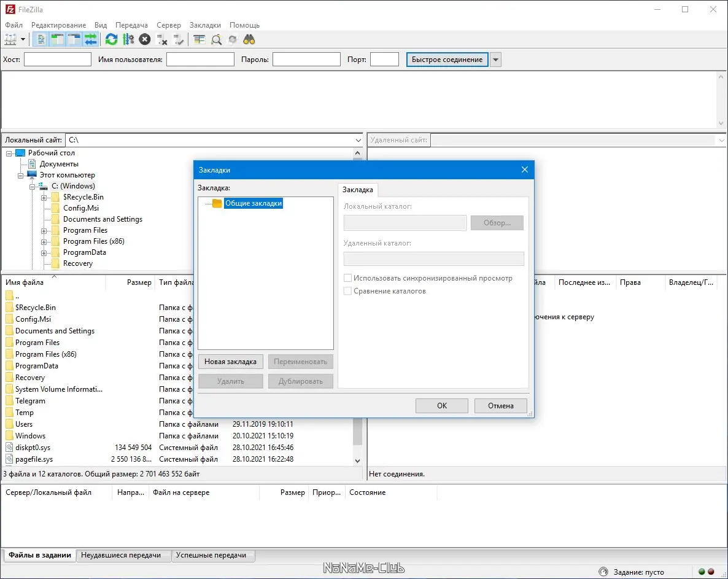Open the directory listing filters icon
This screenshot has height=579, width=728.
(199, 39)
